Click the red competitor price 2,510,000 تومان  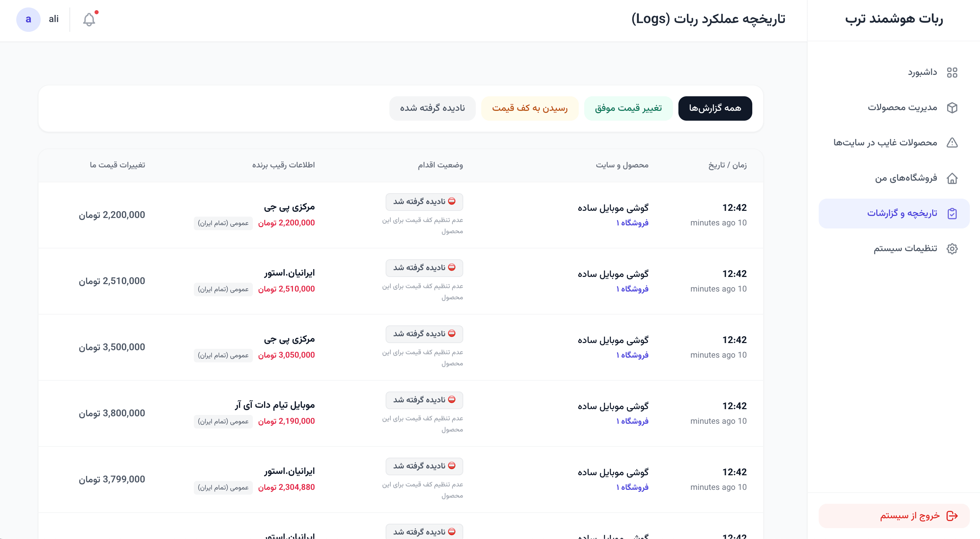point(286,289)
